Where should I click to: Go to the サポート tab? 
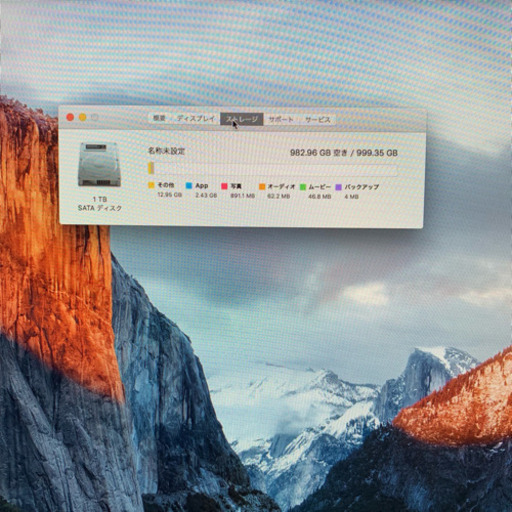coord(281,119)
